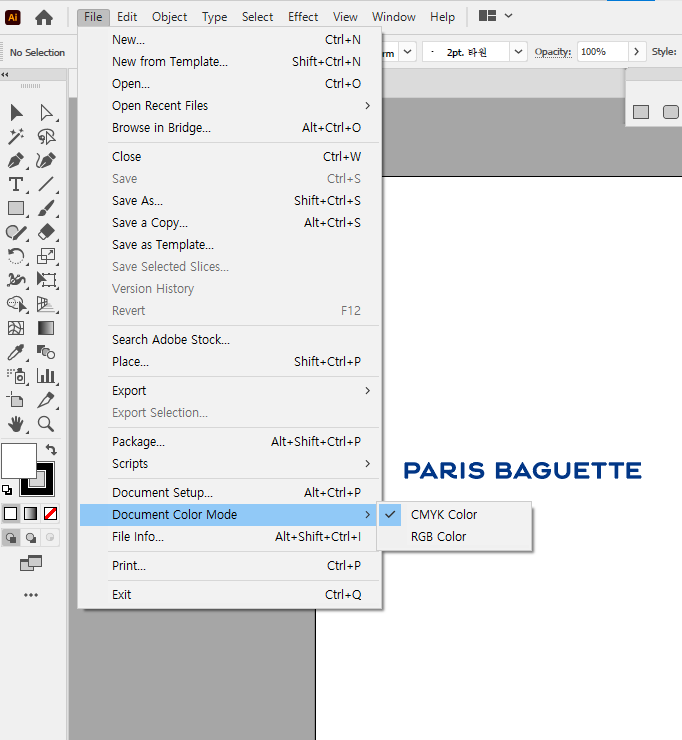Enable Draw Normal mode
682x740 pixels.
point(11,538)
